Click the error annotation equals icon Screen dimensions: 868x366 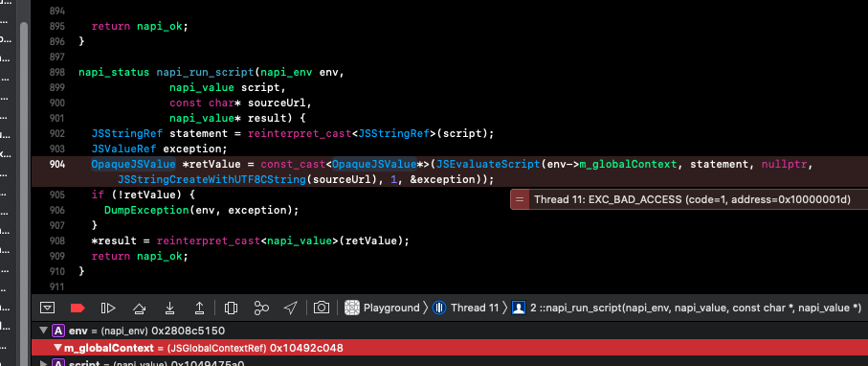[520, 199]
